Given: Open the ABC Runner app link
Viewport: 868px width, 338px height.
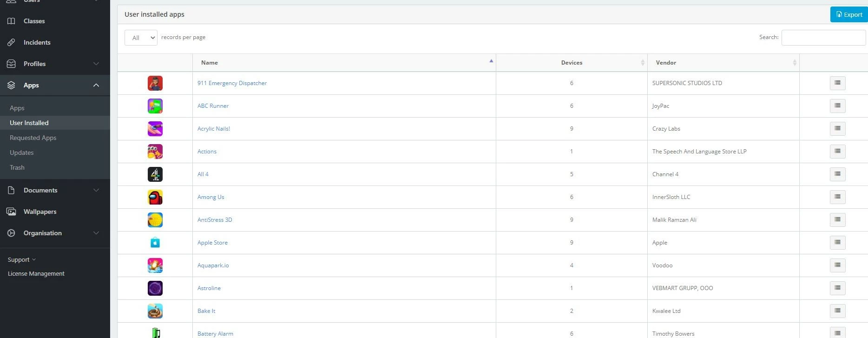Looking at the screenshot, I should [x=213, y=106].
